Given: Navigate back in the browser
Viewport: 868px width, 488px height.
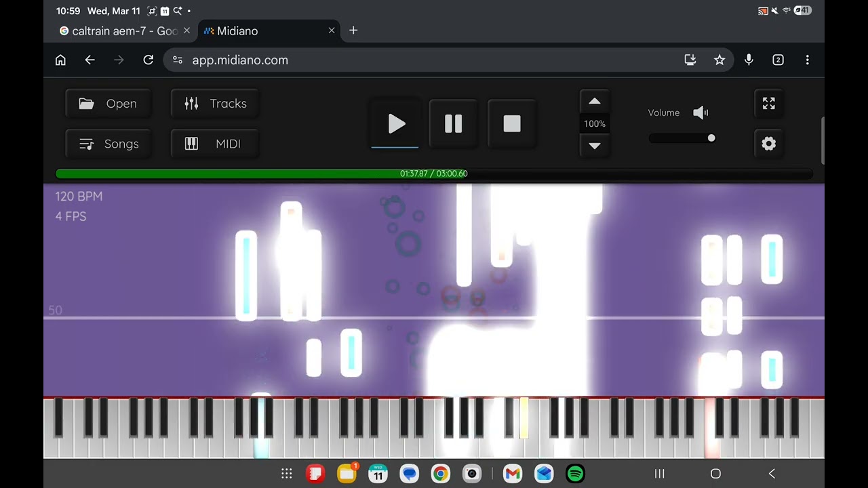Looking at the screenshot, I should point(90,60).
